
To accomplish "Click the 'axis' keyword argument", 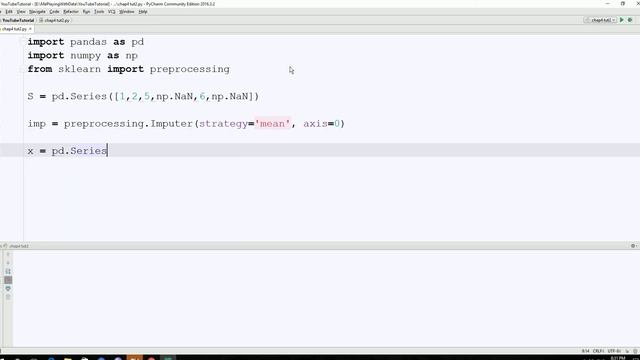I will point(315,124).
